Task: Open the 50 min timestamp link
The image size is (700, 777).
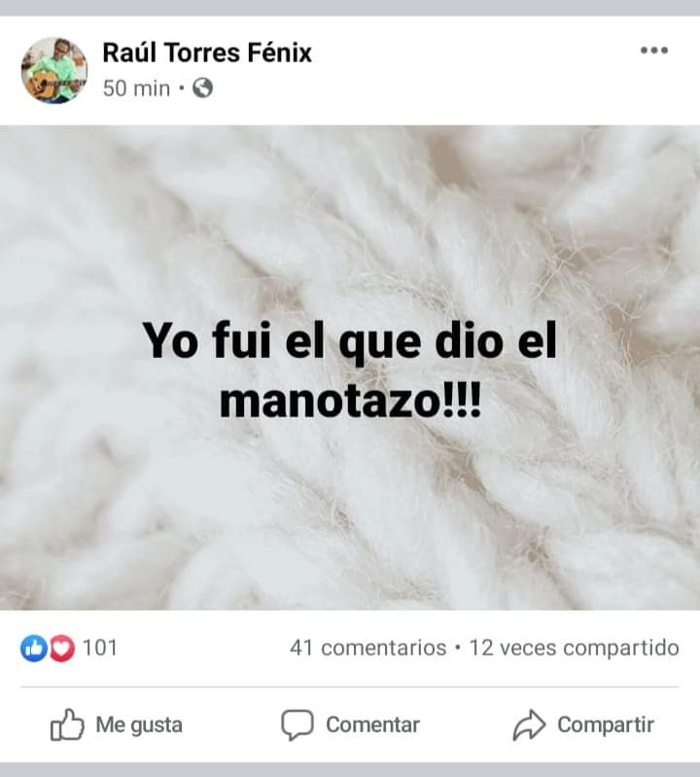Action: click(136, 88)
